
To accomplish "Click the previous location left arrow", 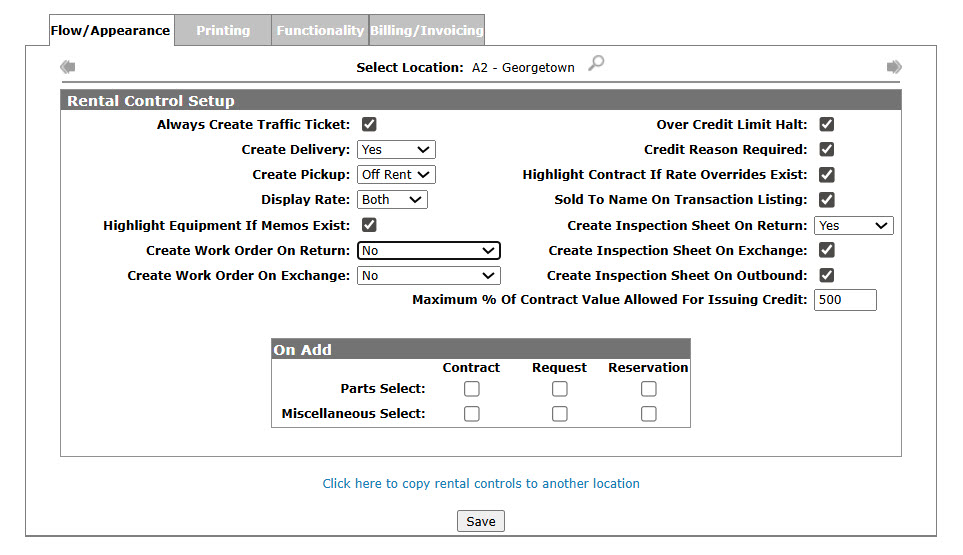I will pos(68,67).
